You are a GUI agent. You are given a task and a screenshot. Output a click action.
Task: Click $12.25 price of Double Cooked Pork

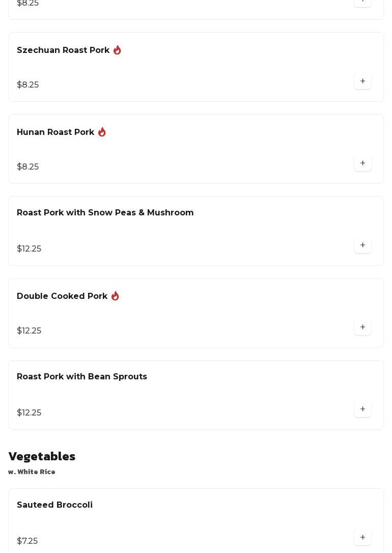pos(29,331)
